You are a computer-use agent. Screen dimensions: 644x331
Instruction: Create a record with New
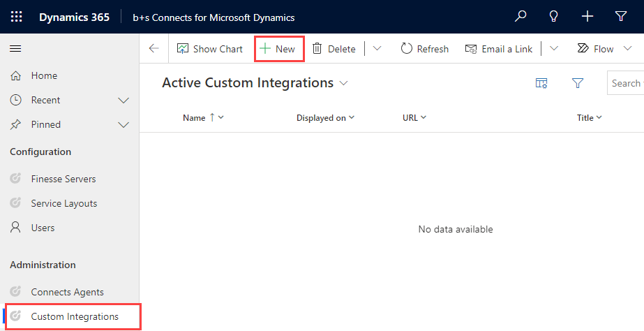277,49
